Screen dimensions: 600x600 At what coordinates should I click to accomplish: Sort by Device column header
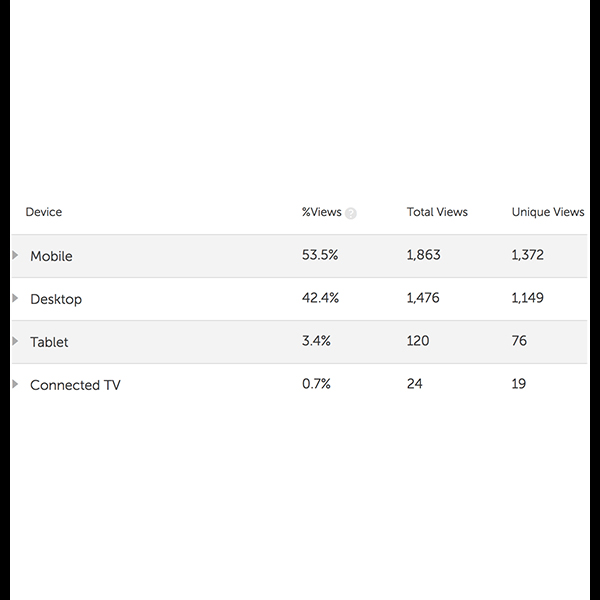44,212
